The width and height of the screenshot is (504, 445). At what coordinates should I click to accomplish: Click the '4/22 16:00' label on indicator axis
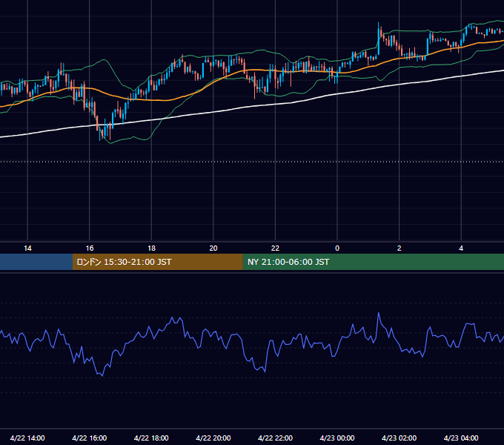click(x=90, y=438)
